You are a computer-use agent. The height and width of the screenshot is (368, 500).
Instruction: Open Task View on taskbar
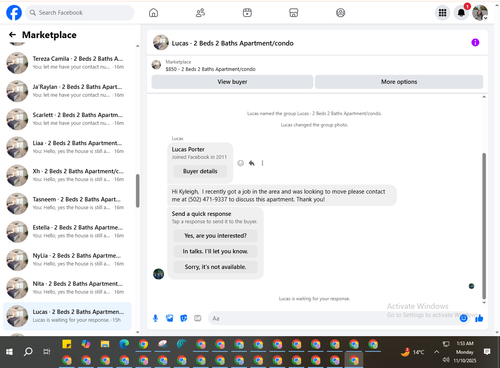(x=47, y=351)
